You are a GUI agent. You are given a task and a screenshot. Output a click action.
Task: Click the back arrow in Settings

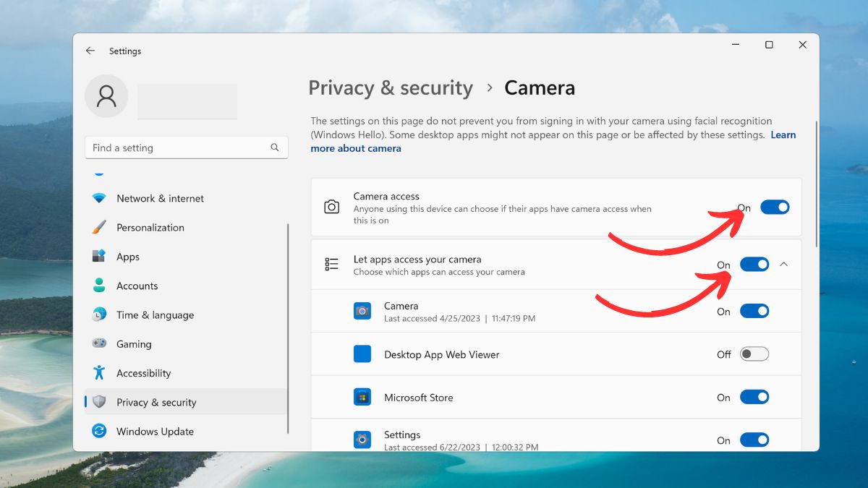click(x=90, y=51)
